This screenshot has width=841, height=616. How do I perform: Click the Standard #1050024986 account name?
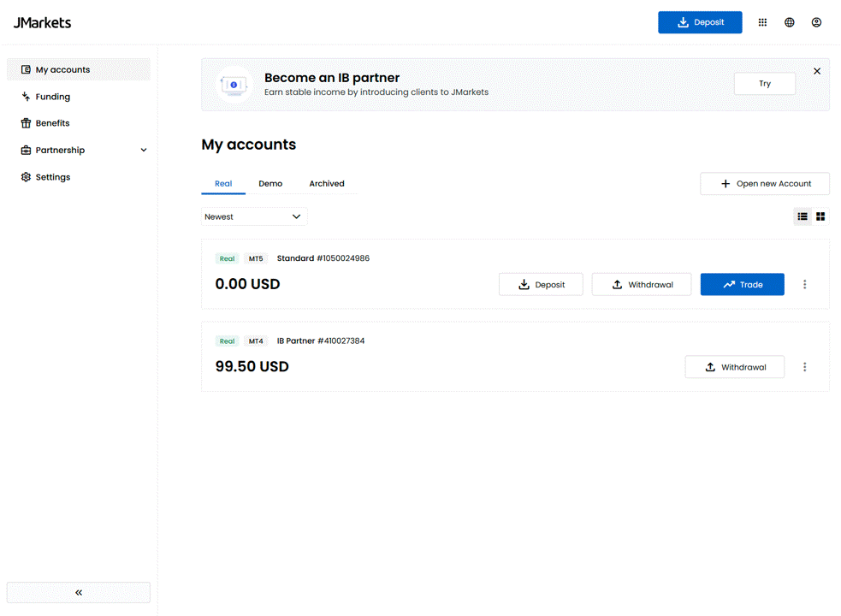pos(323,258)
